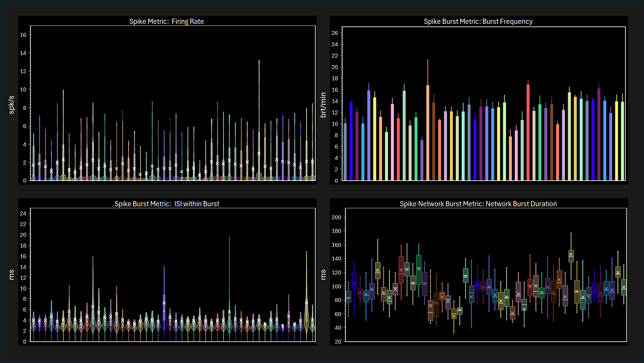Click the 200 tick on Network Burst Duration axis
This screenshot has height=363, width=644.
[x=336, y=217]
